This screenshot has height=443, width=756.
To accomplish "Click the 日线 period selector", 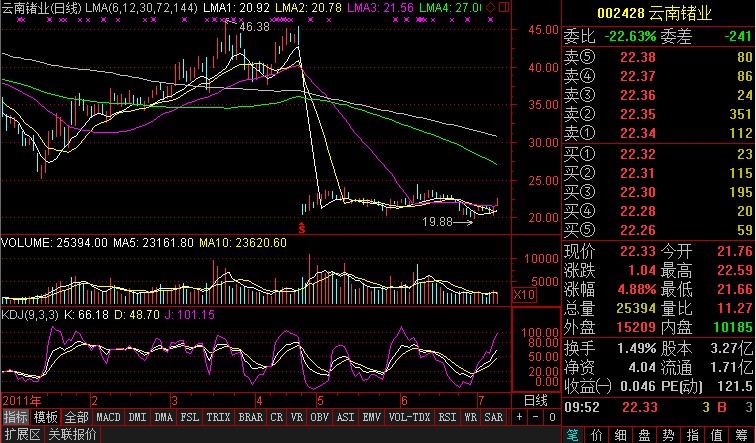I will [536, 400].
